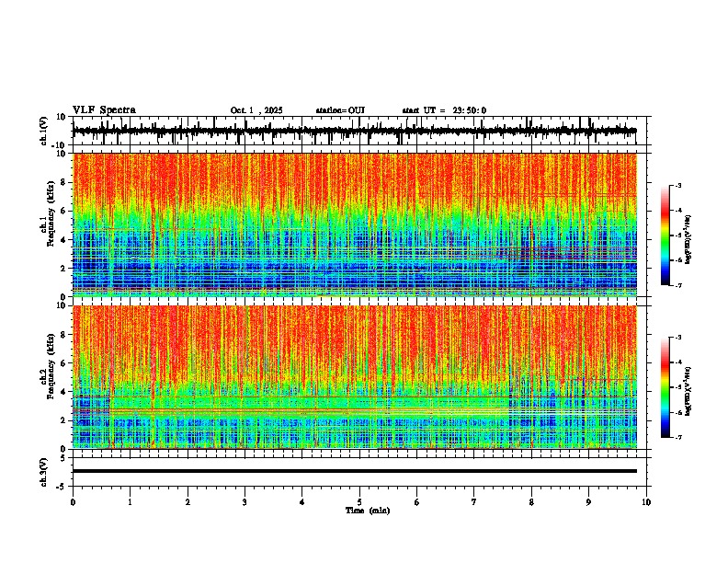
Task: Click the "Time (min)" axis label
Action: pos(368,511)
